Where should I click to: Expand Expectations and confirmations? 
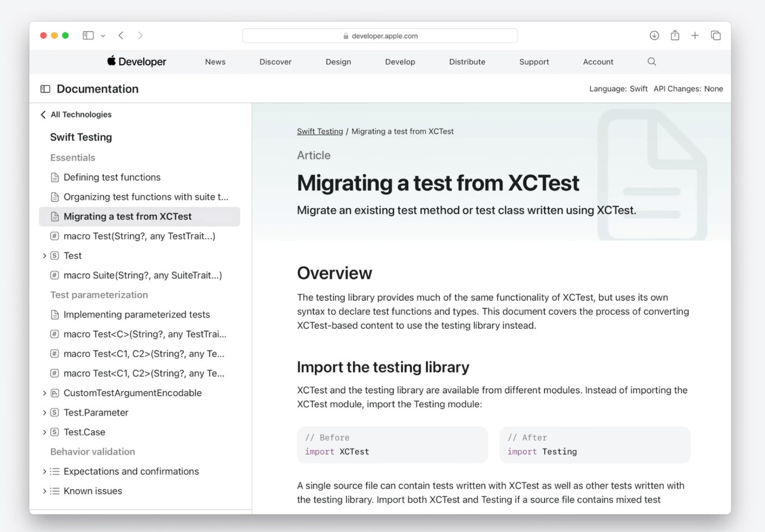click(44, 471)
